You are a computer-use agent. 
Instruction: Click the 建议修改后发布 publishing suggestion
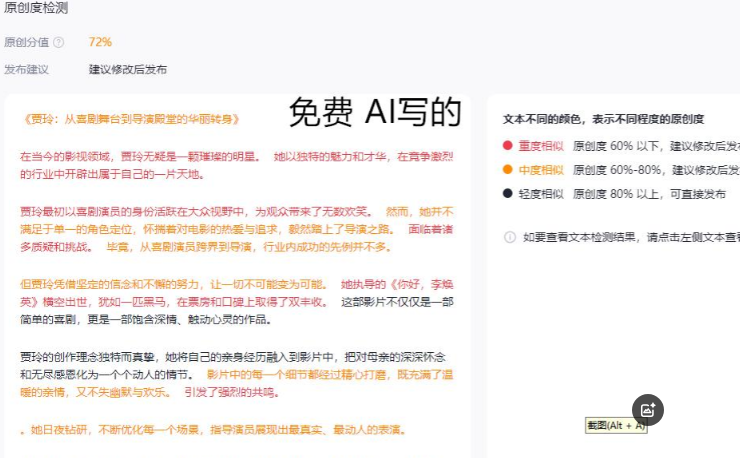pyautogui.click(x=128, y=70)
